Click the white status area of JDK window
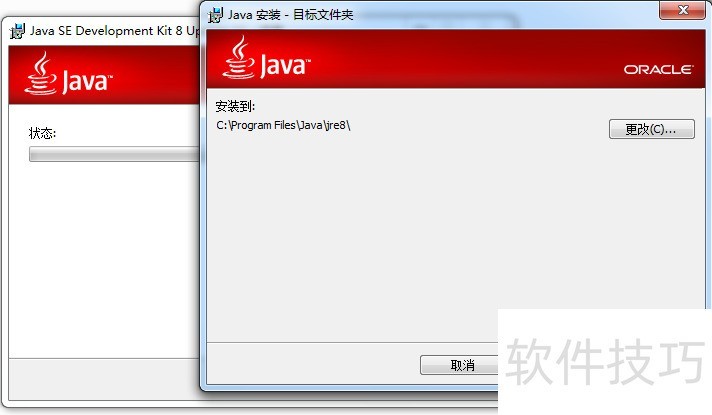 tap(104, 259)
